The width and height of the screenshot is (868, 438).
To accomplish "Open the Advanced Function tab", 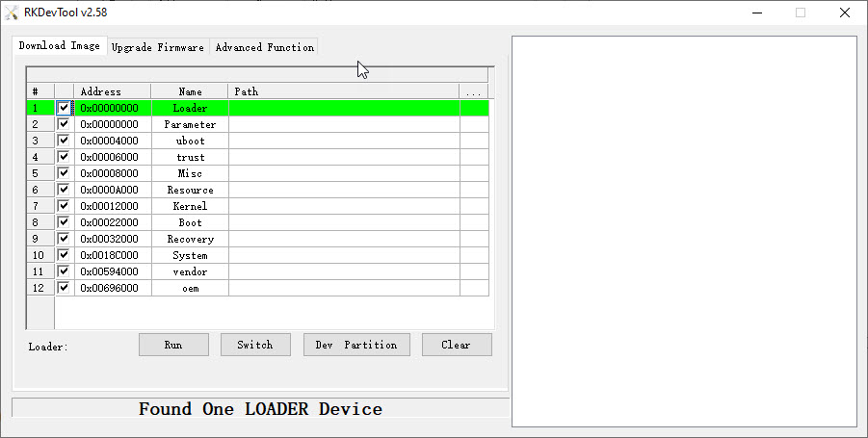I will (x=265, y=47).
